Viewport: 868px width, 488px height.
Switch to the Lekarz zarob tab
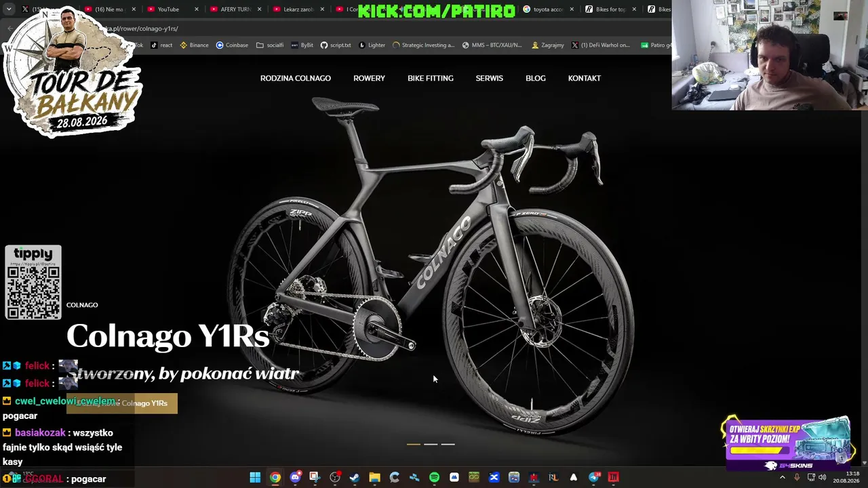[298, 9]
